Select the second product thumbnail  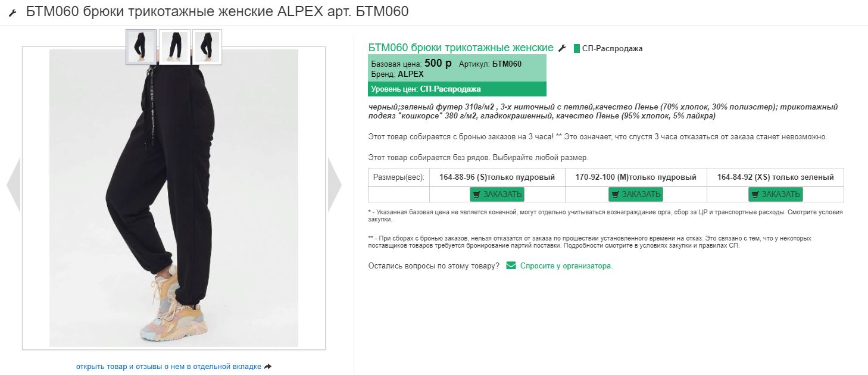174,46
